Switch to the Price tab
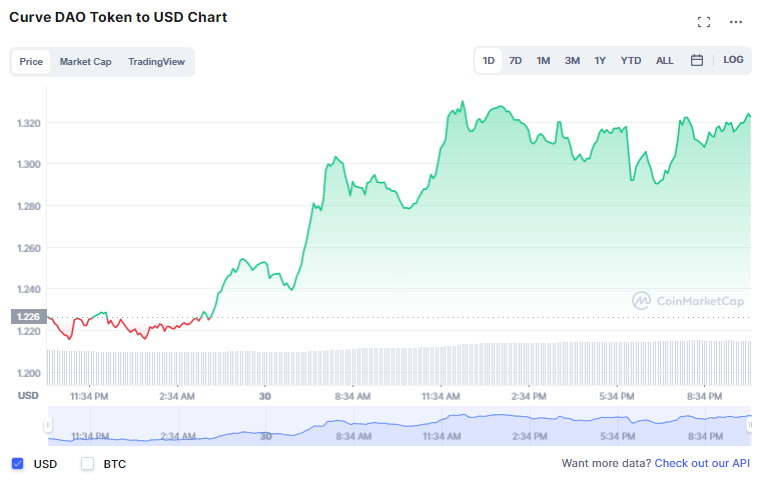Viewport: 769px width, 484px height. [x=31, y=62]
